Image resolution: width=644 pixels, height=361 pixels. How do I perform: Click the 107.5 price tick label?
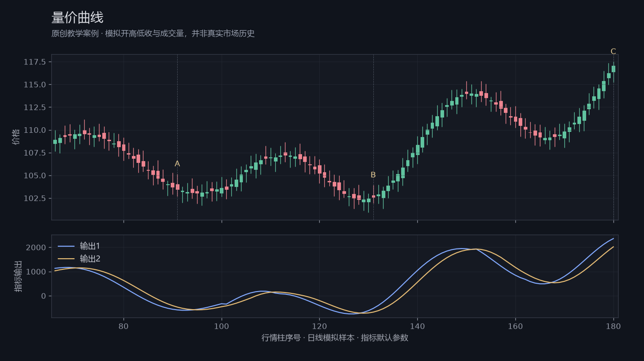click(x=35, y=153)
